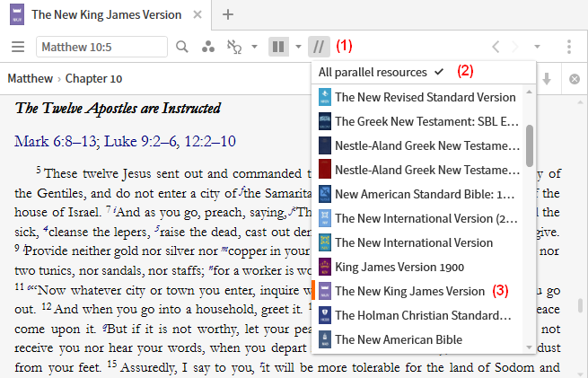Choose The New International Version without year
588x378 pixels.
point(419,242)
